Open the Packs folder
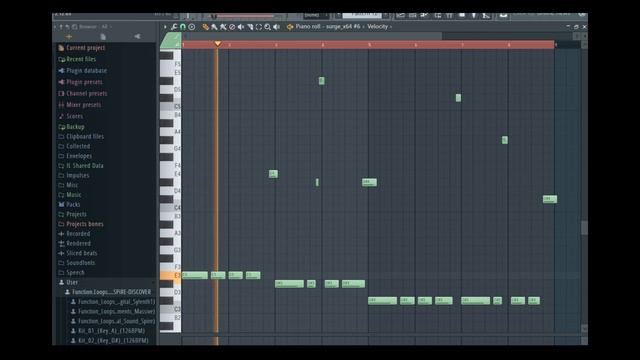The width and height of the screenshot is (640, 360). point(73,204)
